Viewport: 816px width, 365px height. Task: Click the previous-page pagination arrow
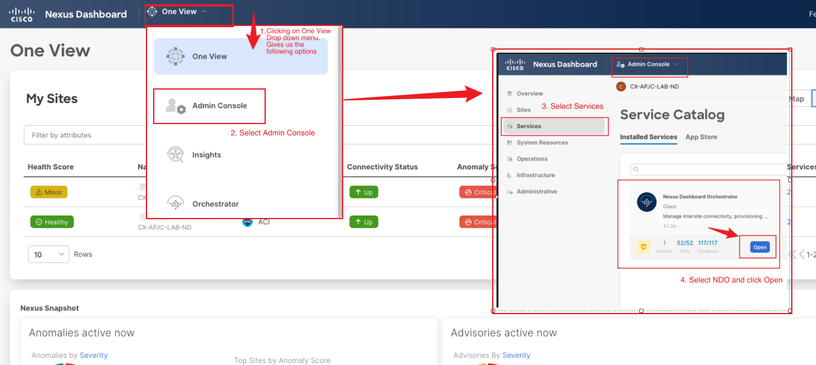click(x=801, y=255)
